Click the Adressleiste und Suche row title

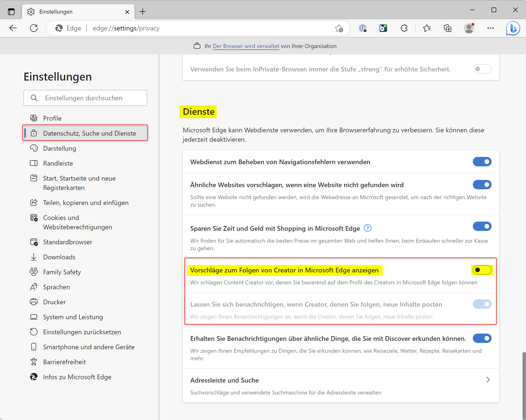tap(224, 380)
